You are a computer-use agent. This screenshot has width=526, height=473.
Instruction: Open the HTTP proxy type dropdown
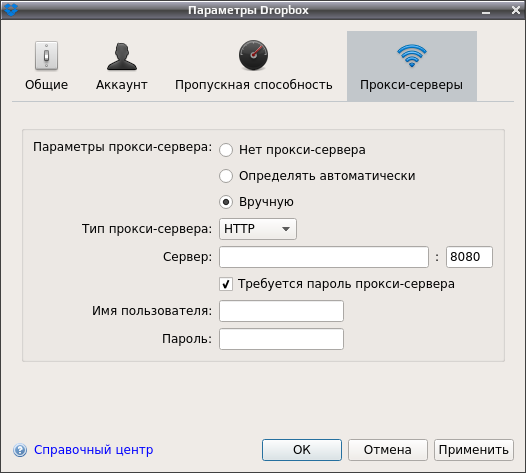(258, 229)
